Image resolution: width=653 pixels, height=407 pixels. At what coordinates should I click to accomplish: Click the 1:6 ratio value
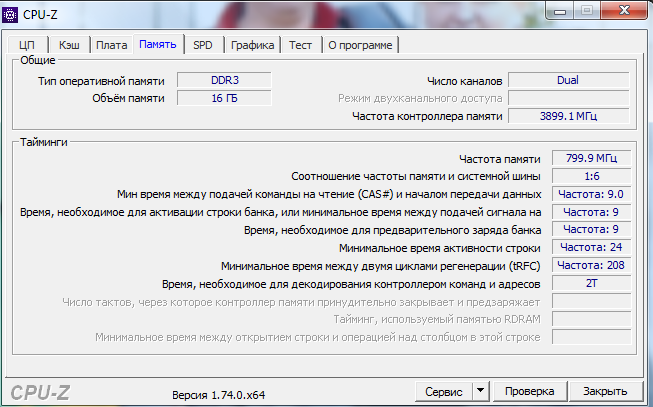coord(591,176)
